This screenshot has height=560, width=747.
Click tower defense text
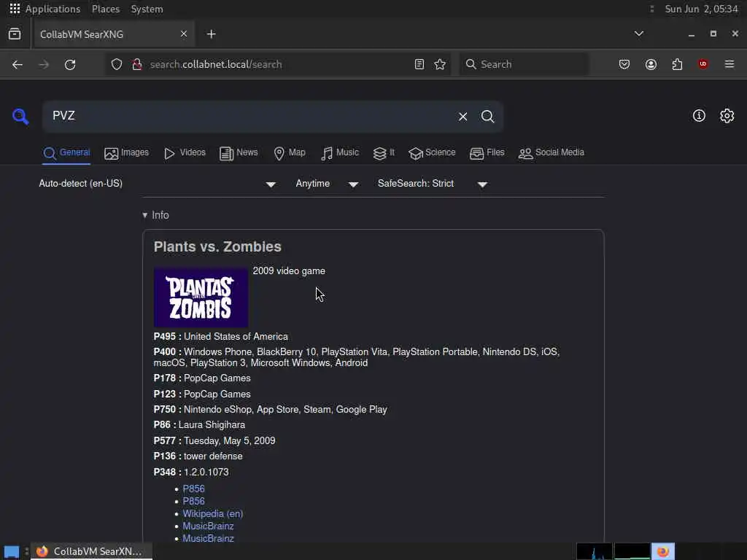click(x=213, y=456)
